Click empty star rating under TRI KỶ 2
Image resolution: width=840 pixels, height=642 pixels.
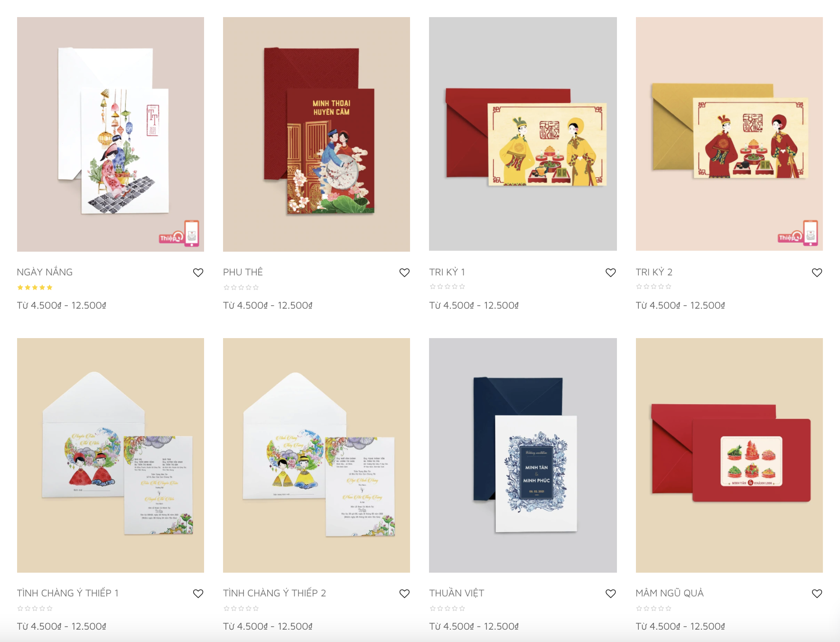pyautogui.click(x=653, y=286)
